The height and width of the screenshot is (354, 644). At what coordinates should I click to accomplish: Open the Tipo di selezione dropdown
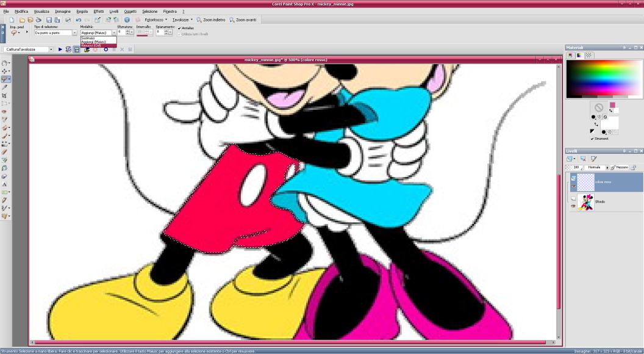tap(74, 33)
